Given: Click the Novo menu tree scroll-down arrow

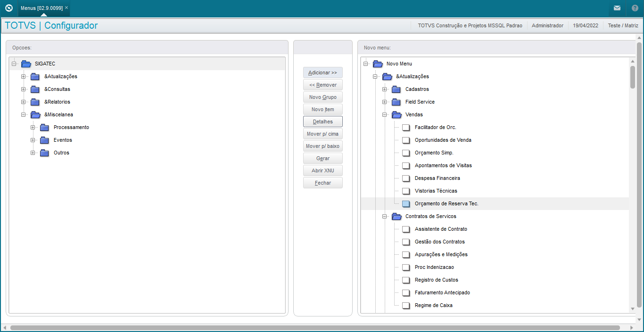Looking at the screenshot, I should point(633,309).
